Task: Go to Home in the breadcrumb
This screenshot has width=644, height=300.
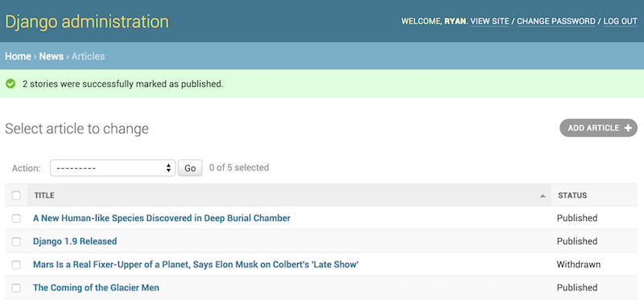Action: click(x=18, y=56)
